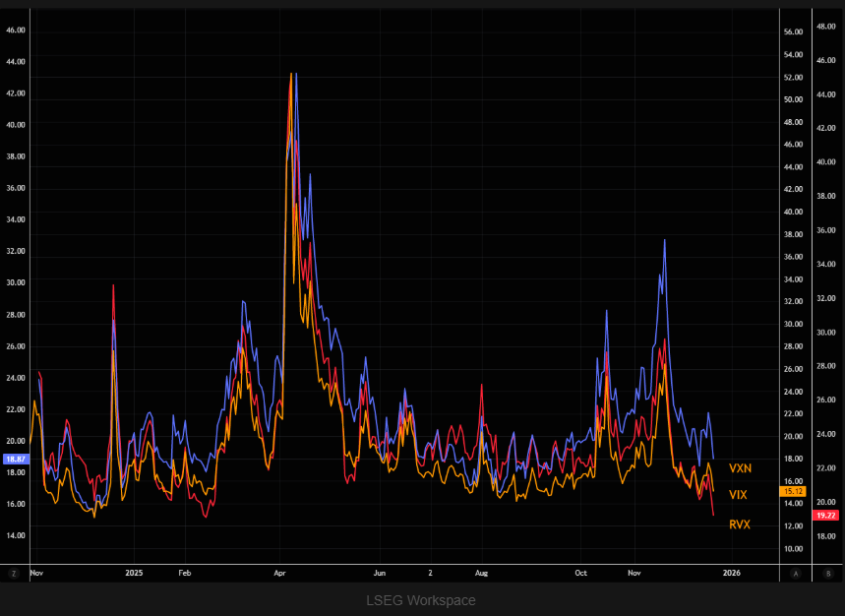Click the 46.00 value on left axis
This screenshot has width=845, height=616.
coord(16,30)
